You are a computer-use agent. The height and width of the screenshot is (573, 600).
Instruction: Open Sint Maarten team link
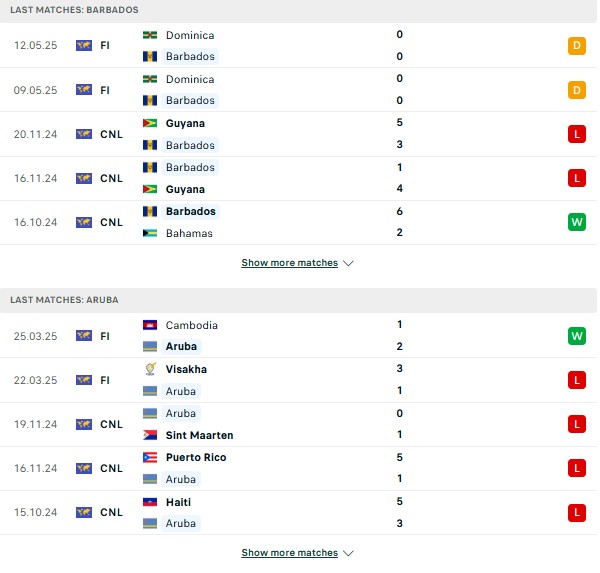199,435
